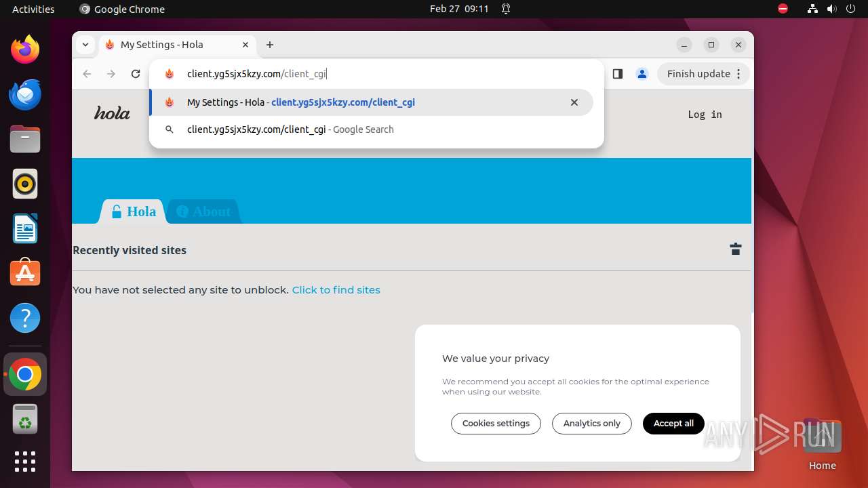Go back to previous page
The width and height of the screenshot is (868, 488).
click(x=87, y=74)
